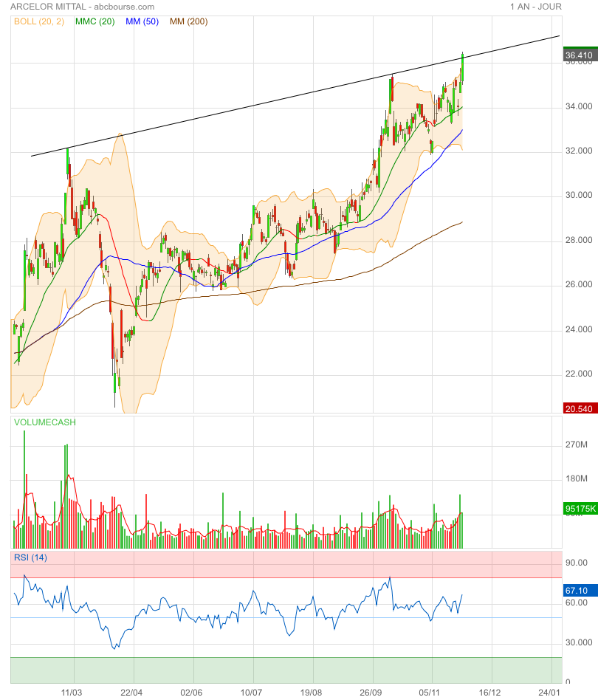Screen dimensions: 598x700
Task: Click the 270M volume axis label
Action: (576, 446)
